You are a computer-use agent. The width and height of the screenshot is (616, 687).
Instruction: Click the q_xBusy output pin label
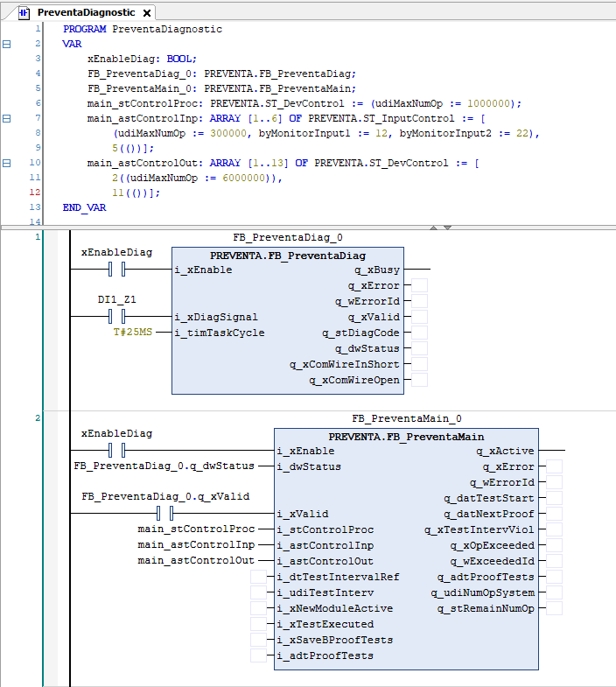click(377, 270)
